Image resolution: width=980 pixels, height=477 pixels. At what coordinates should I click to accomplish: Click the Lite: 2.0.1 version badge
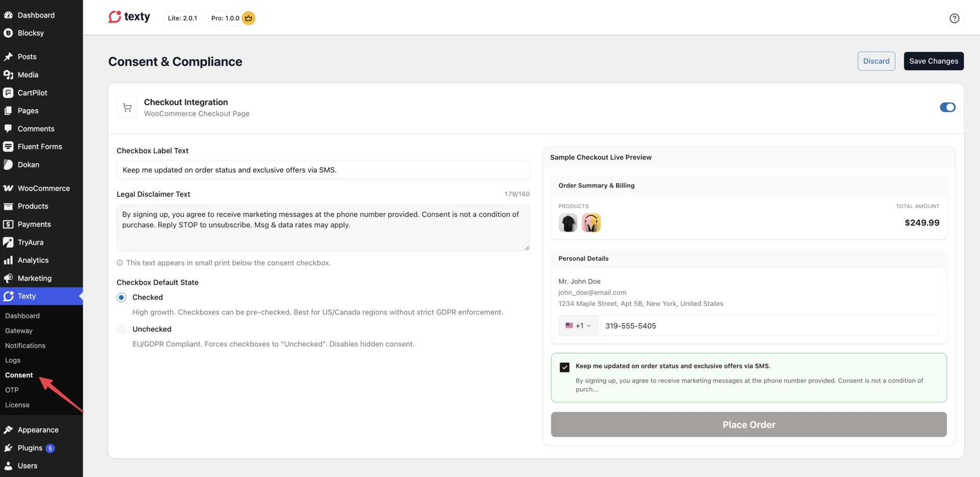pos(182,18)
